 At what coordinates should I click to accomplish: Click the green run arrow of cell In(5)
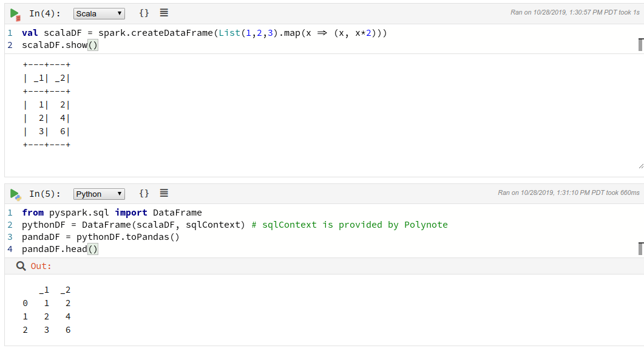[x=15, y=193]
